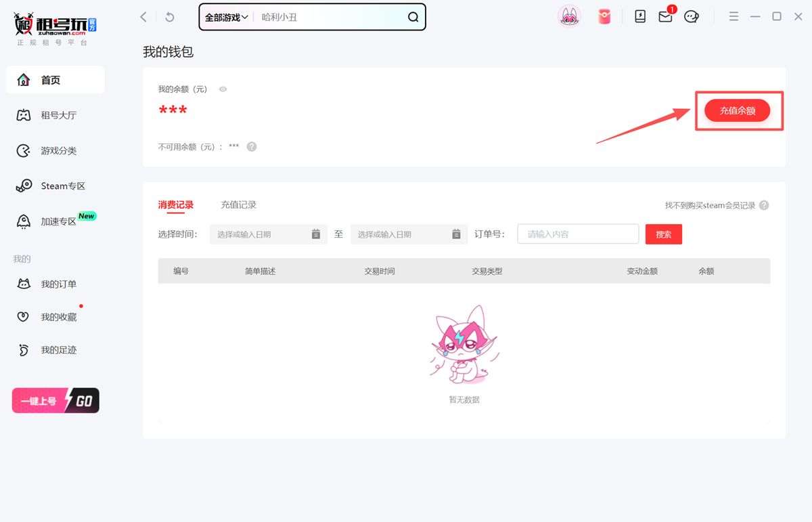812x522 pixels.
Task: Open the customer service chat icon
Action: click(691, 17)
